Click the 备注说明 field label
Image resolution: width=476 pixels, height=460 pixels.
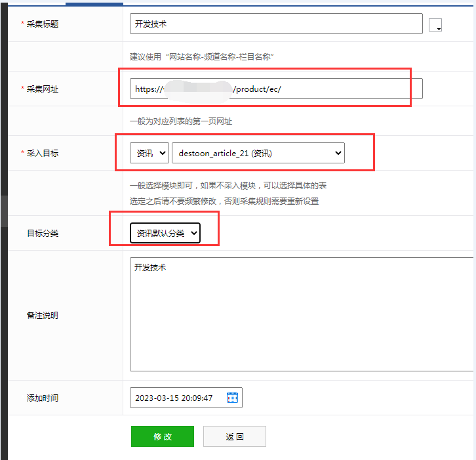click(43, 315)
